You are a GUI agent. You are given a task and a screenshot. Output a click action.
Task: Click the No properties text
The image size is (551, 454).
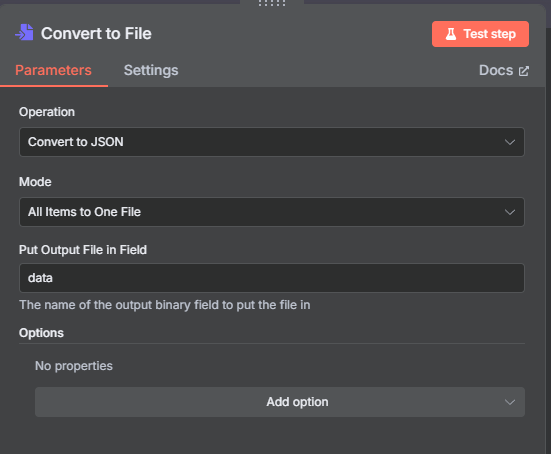74,366
